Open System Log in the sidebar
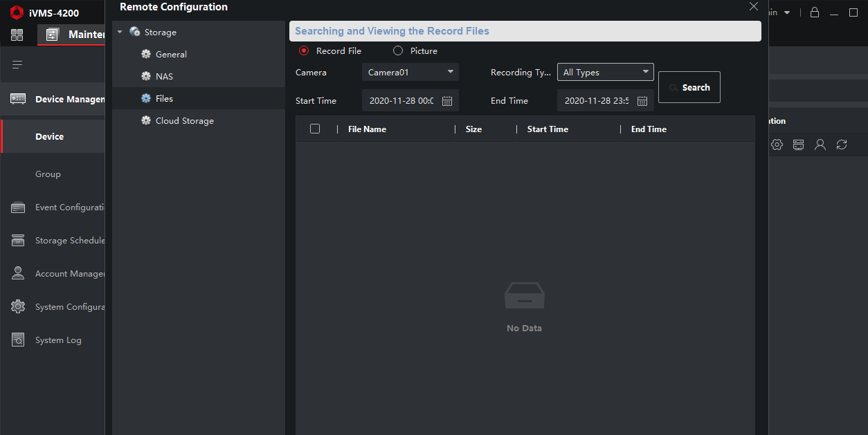868x435 pixels. point(58,340)
